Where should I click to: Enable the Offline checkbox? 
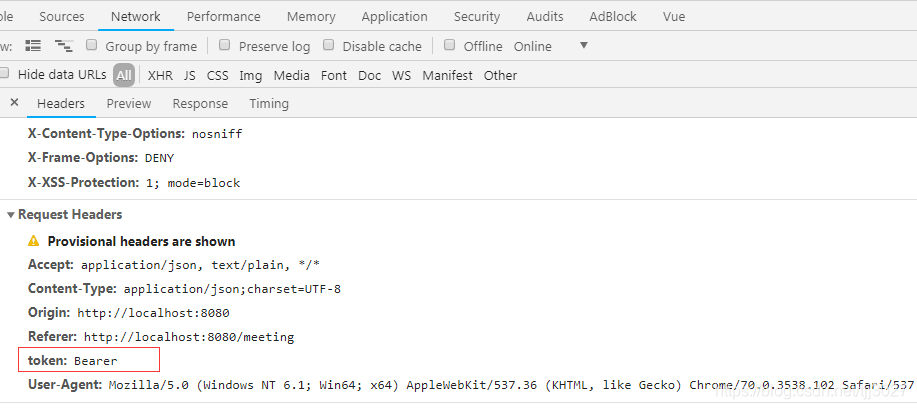[x=450, y=45]
